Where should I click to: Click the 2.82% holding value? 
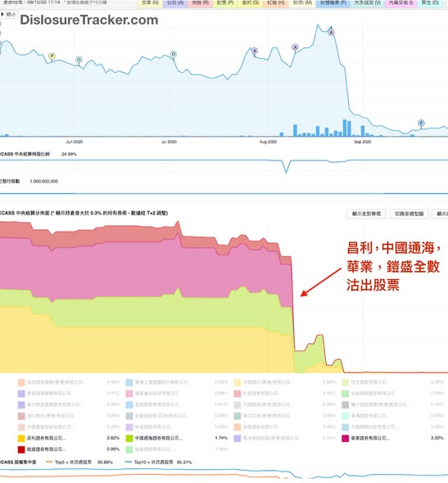pyautogui.click(x=113, y=438)
